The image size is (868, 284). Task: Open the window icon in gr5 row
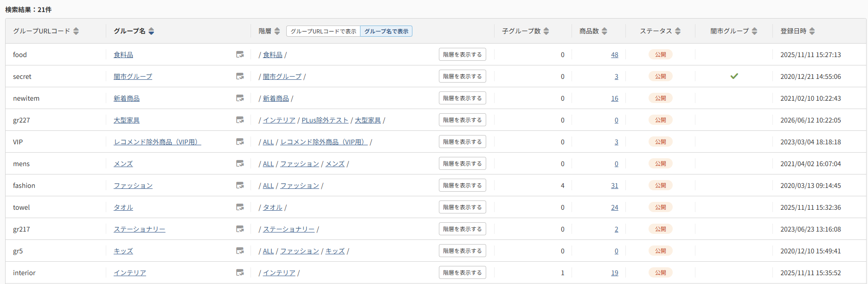(240, 251)
